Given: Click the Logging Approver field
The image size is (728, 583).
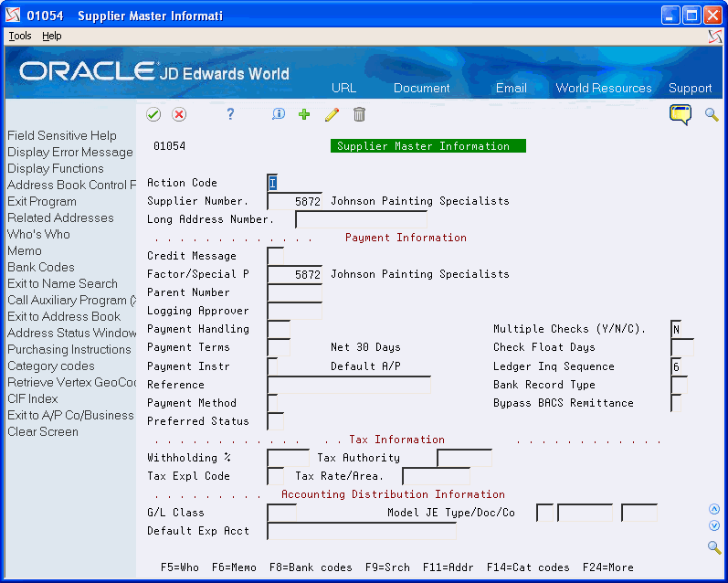Looking at the screenshot, I should (x=294, y=311).
